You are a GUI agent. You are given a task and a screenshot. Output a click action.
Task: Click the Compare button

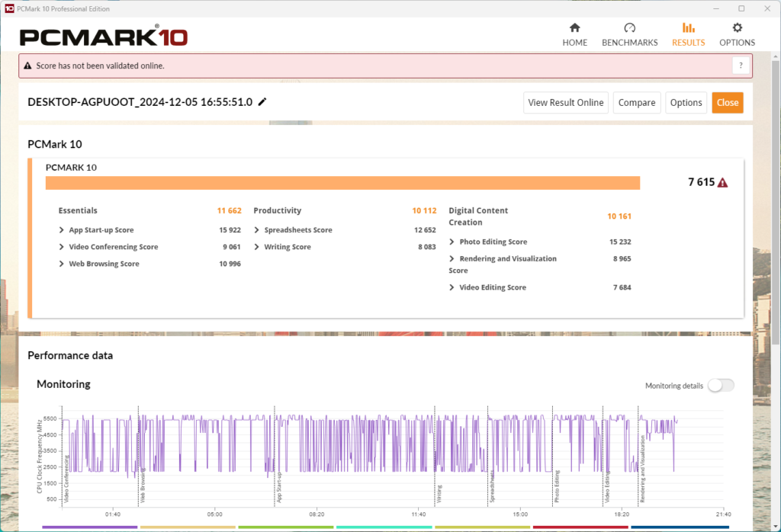pyautogui.click(x=637, y=103)
